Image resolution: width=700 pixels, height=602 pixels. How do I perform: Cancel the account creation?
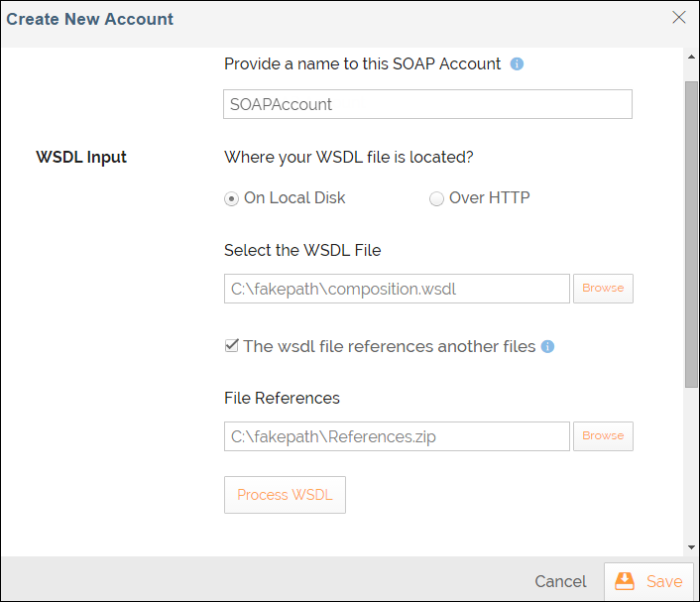[x=560, y=582]
